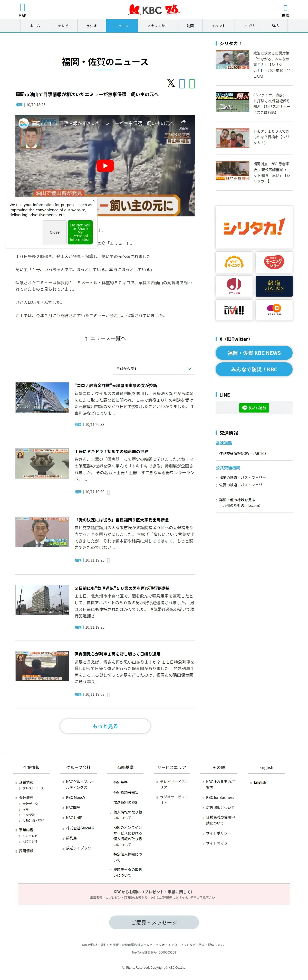Open コロナ融資金詐欺 article thumbnail
Image resolution: width=308 pixels, height=980 pixels.
(42, 398)
